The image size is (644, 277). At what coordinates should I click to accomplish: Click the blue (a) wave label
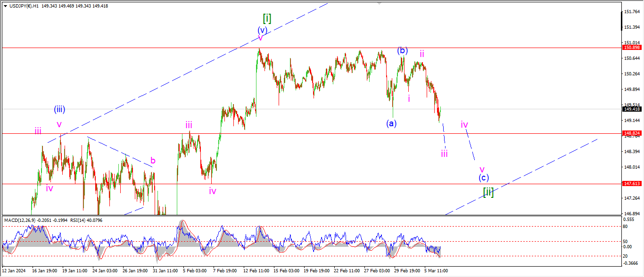pos(391,123)
